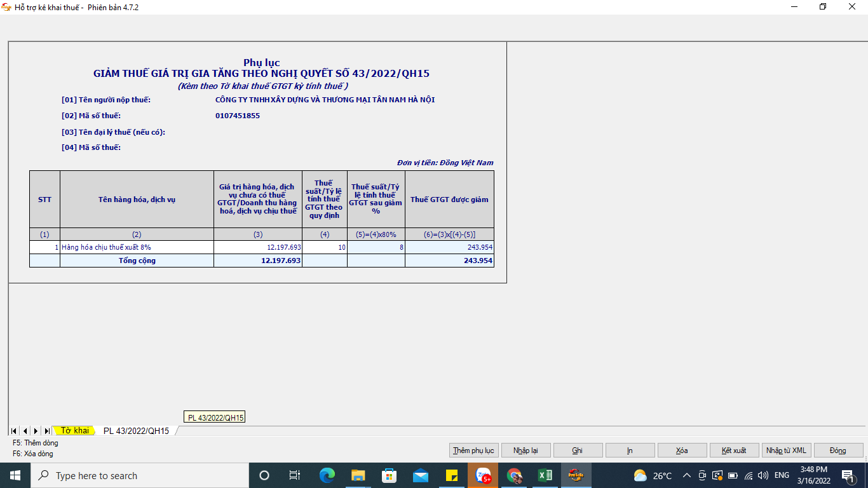Go to previous sheet with left arrow
This screenshot has height=488, width=868.
[25, 431]
